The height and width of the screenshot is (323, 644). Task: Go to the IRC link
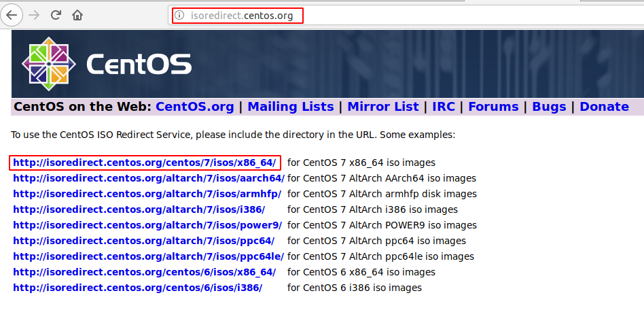pyautogui.click(x=444, y=107)
